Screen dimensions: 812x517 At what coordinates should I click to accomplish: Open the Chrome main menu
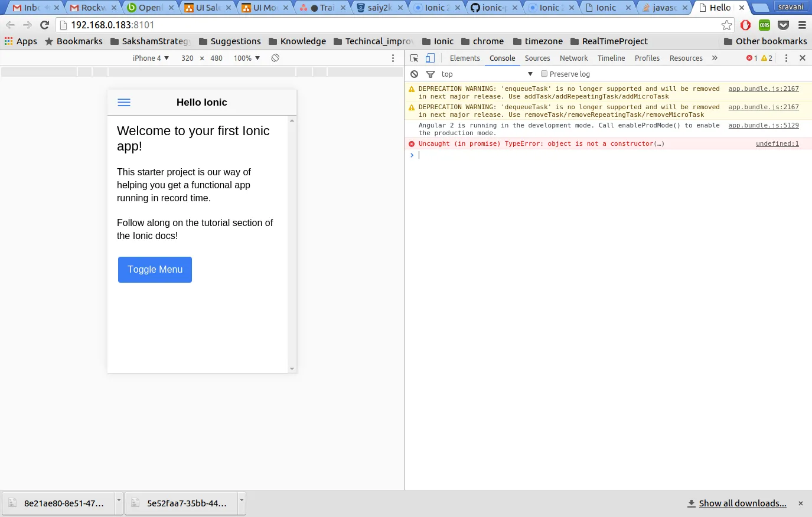coord(802,25)
